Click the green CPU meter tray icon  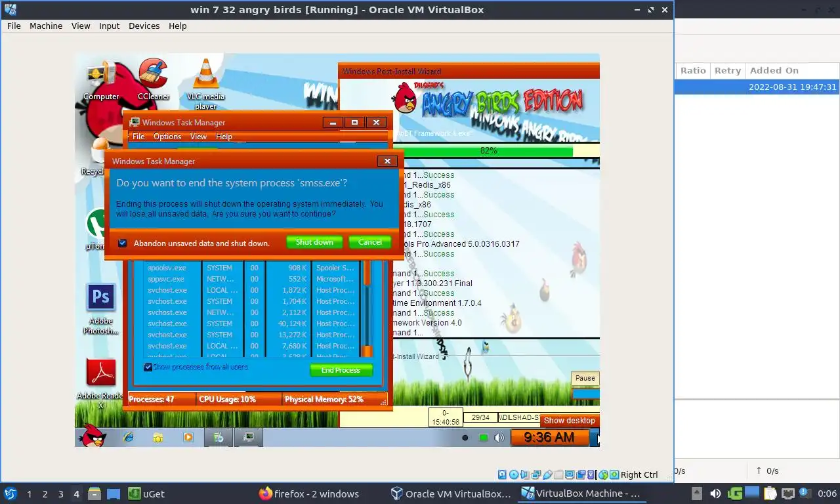point(484,438)
